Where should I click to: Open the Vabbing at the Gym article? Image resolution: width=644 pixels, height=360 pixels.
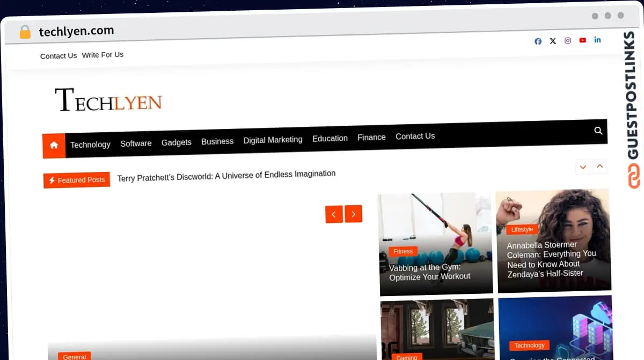pos(429,272)
